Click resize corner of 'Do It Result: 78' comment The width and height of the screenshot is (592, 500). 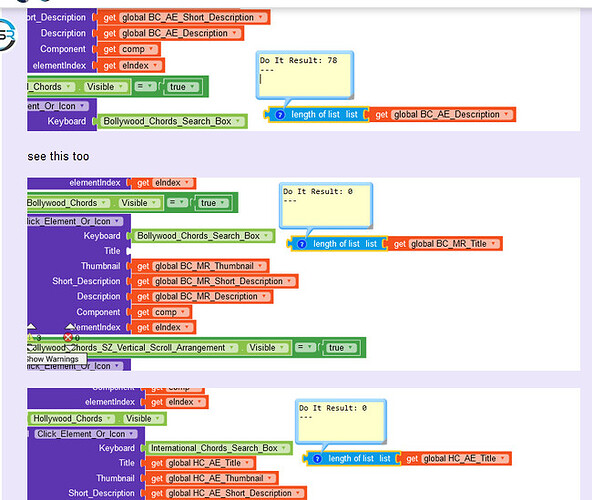tap(350, 96)
